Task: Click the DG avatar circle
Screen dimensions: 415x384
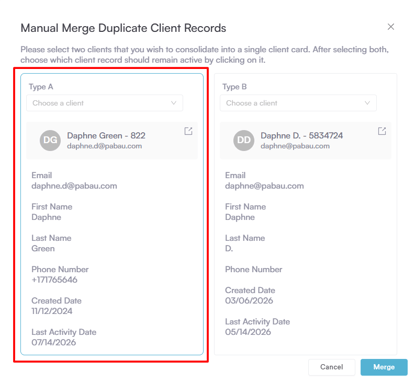Action: coord(50,140)
